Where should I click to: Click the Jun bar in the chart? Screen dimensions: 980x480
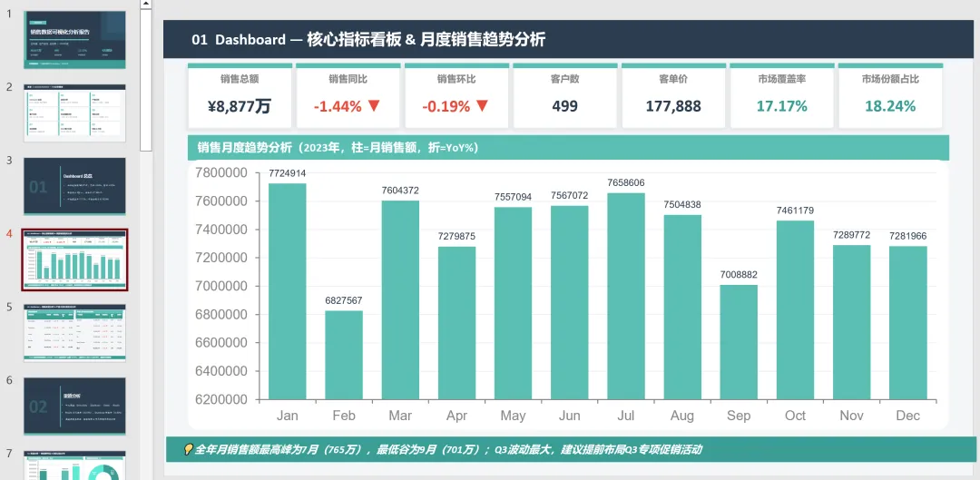tap(569, 302)
